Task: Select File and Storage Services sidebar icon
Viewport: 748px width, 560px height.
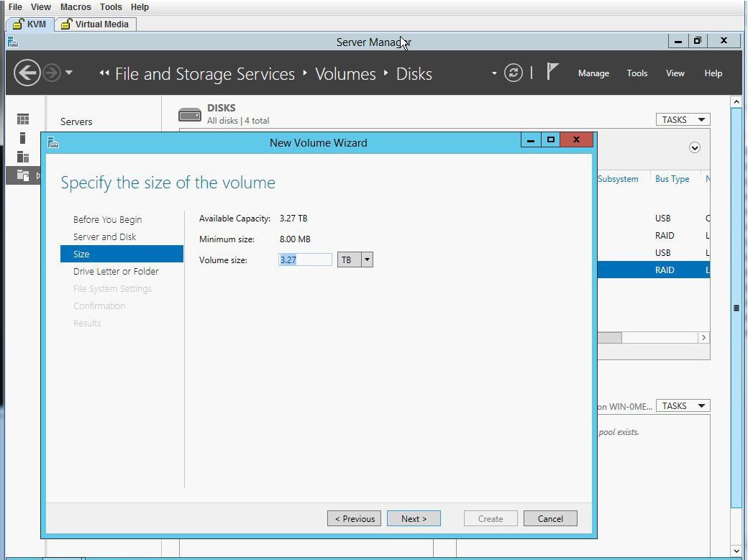Action: (x=23, y=175)
